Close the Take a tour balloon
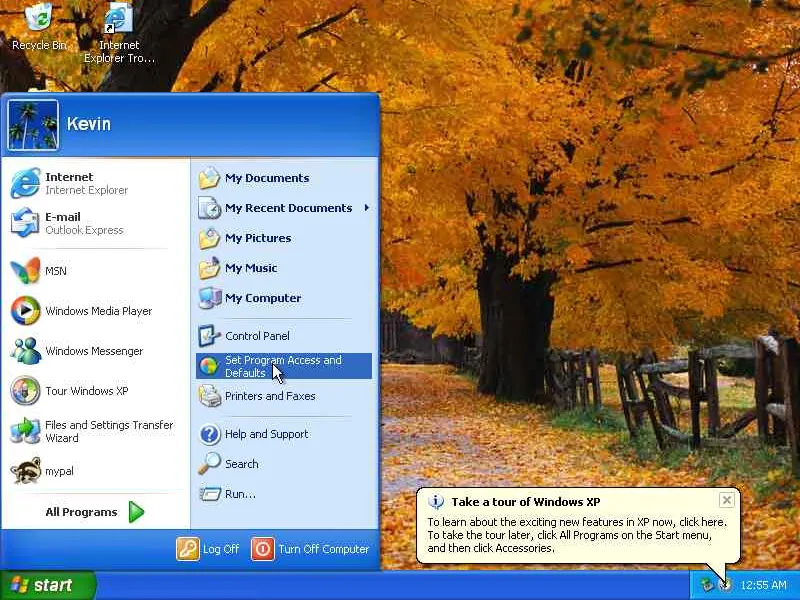The width and height of the screenshot is (800, 600). [x=727, y=500]
